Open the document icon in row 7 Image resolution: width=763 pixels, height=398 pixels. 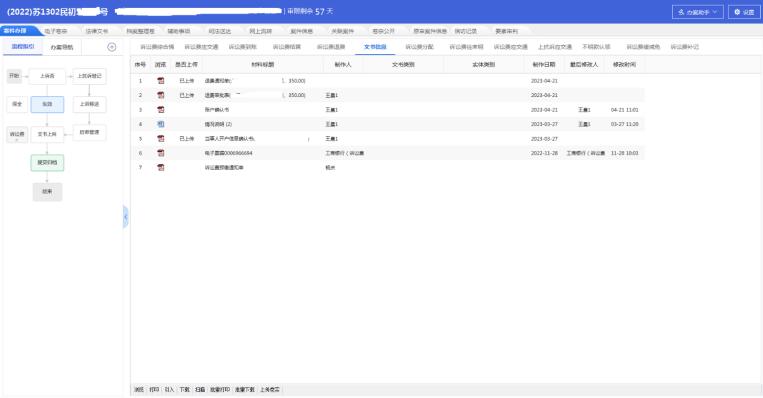point(161,167)
